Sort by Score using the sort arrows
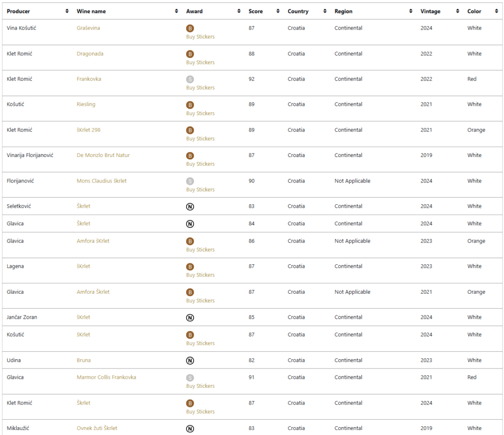Screen dimensions: 504x435 pyautogui.click(x=278, y=11)
